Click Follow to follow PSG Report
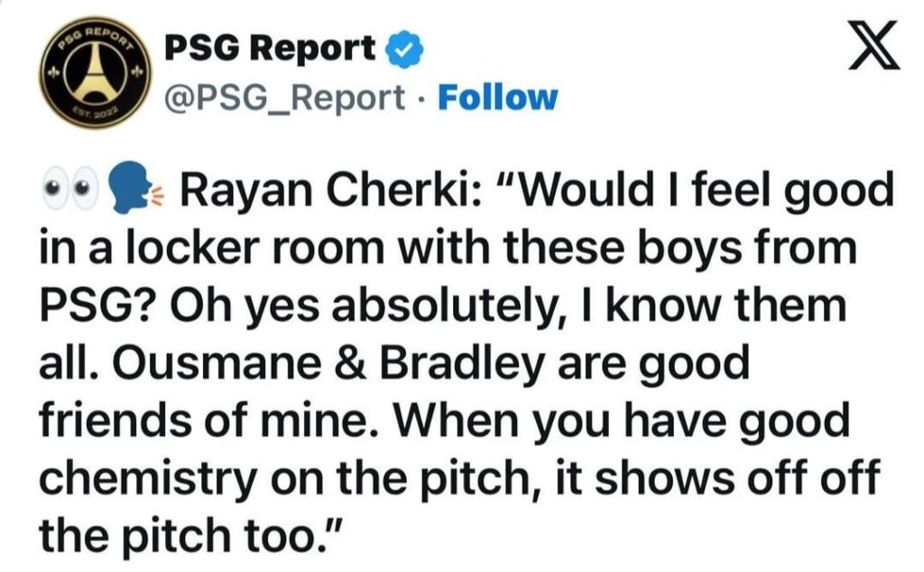Viewport: 924px width, 572px height. 497,97
